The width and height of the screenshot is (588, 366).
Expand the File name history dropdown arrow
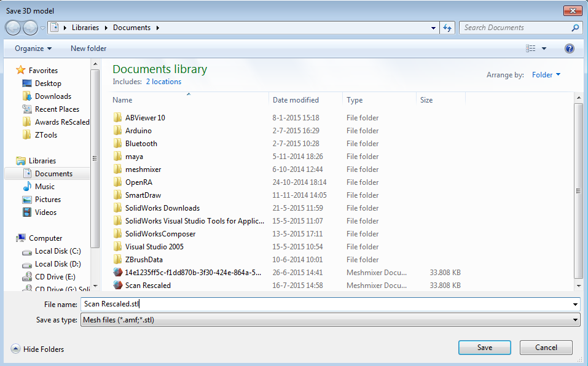(x=575, y=305)
